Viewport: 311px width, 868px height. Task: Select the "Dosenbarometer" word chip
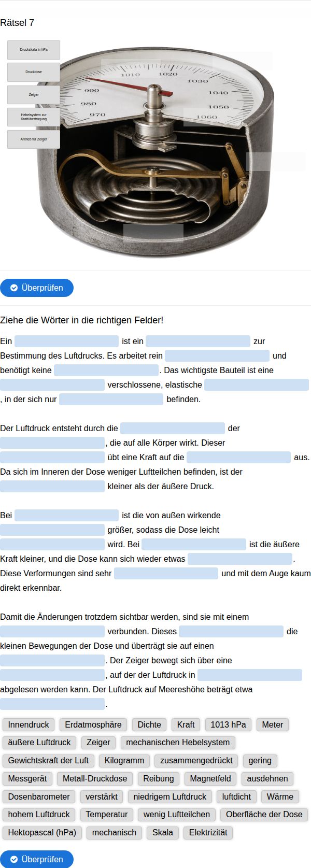coord(39,796)
